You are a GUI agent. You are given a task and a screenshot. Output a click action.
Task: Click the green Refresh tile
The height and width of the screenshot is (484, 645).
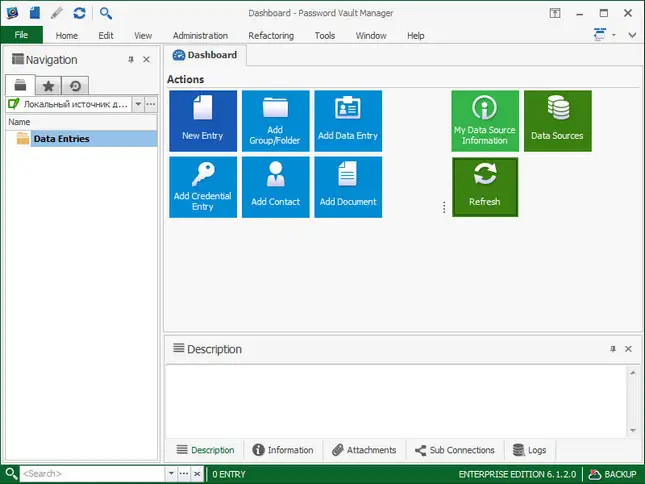tap(485, 187)
